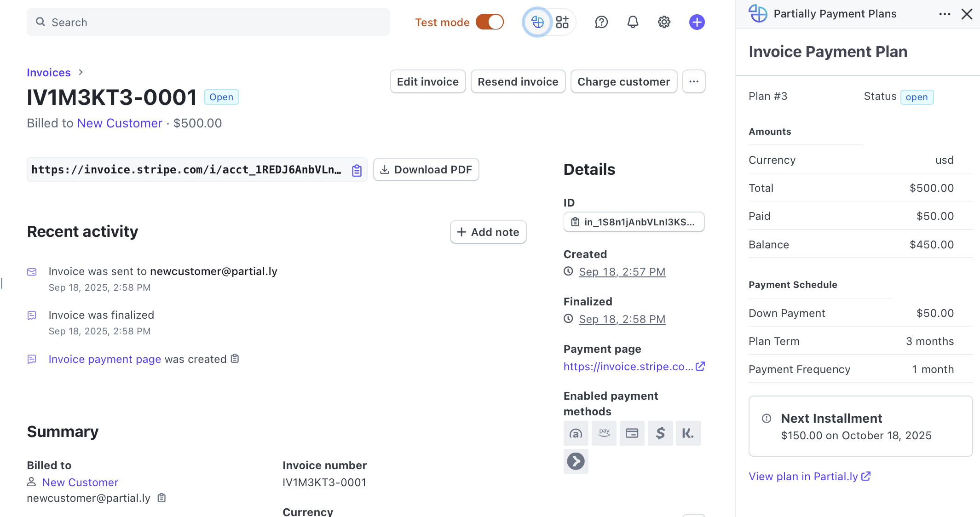
Task: Open the Partially app icon in header
Action: pos(537,22)
